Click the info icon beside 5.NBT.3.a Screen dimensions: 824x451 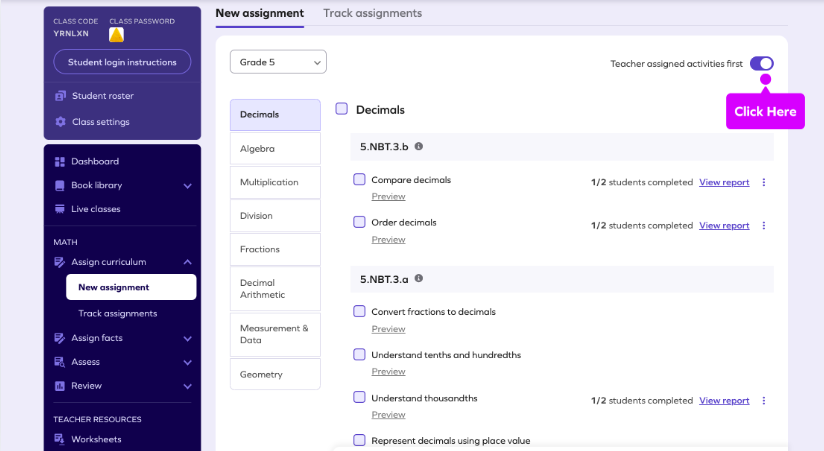419,278
